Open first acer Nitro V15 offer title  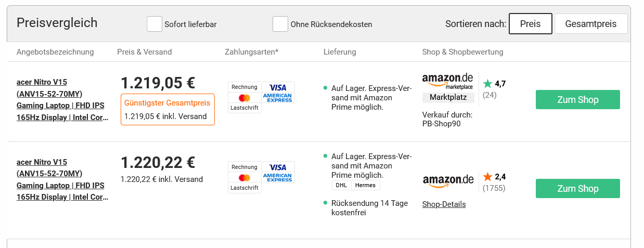pyautogui.click(x=60, y=100)
